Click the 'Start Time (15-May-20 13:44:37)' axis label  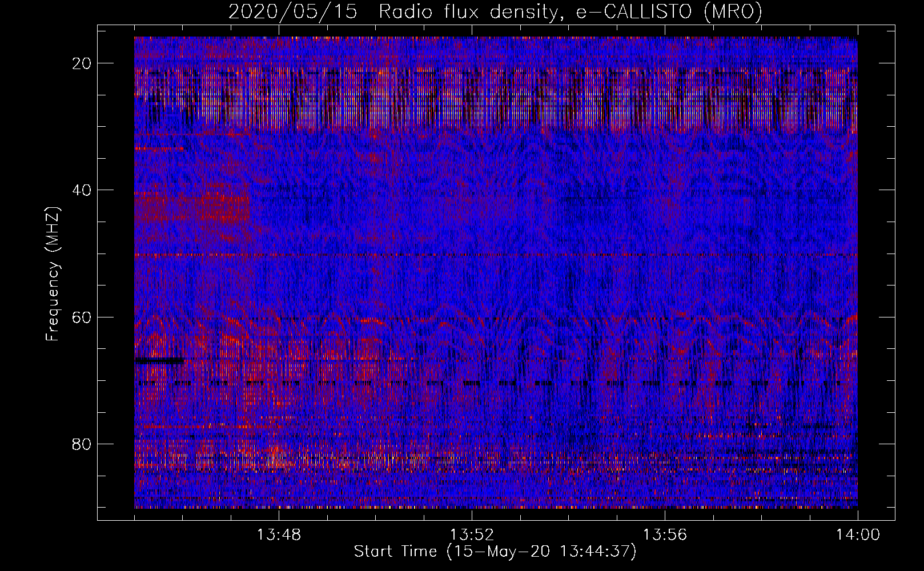[x=495, y=552]
